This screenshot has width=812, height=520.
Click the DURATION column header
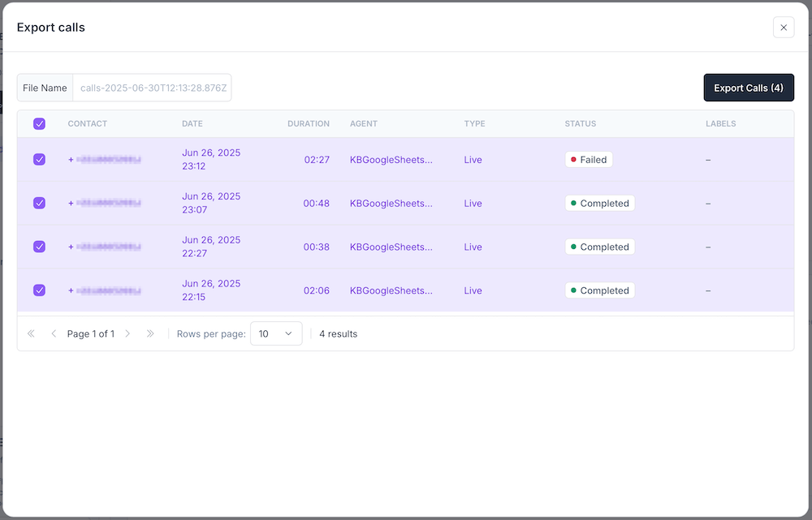(308, 124)
